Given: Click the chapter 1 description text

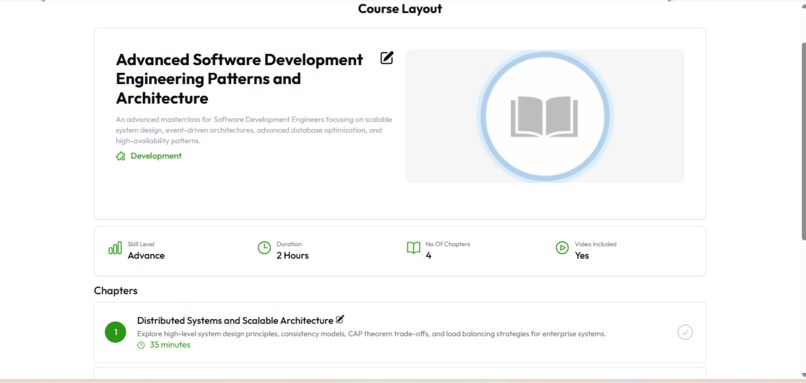Looking at the screenshot, I should point(372,334).
